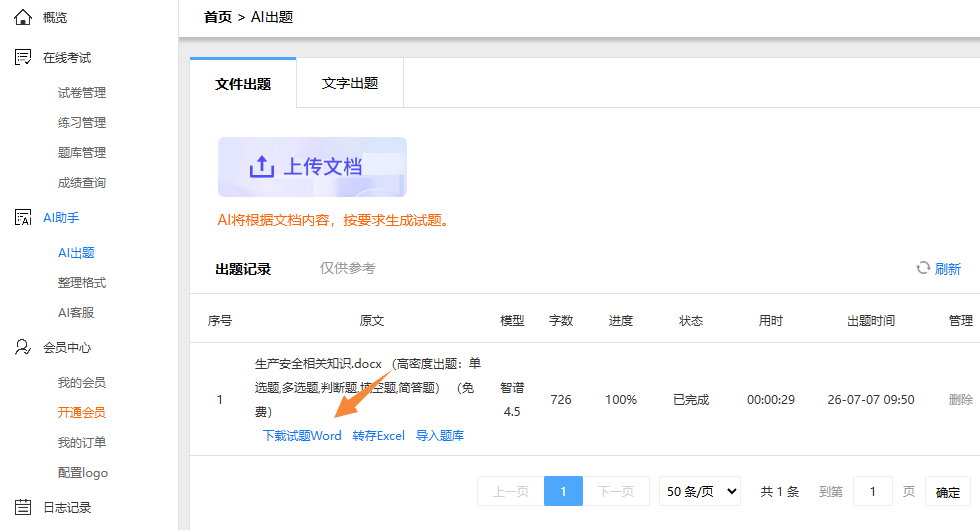980x530 pixels.
Task: Open AI客服 in sidebar
Action: point(76,312)
